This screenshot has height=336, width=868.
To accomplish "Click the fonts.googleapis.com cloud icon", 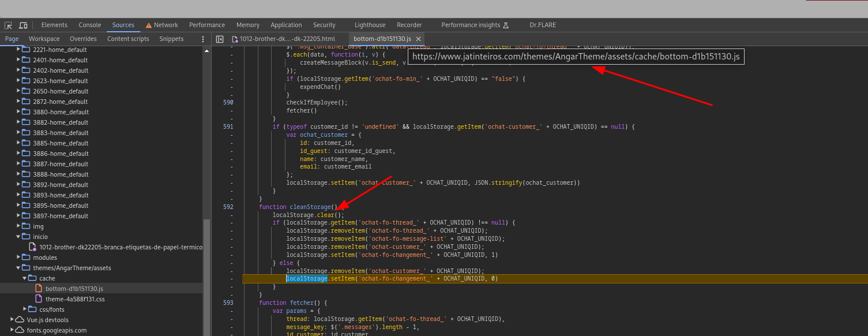I will 20,330.
